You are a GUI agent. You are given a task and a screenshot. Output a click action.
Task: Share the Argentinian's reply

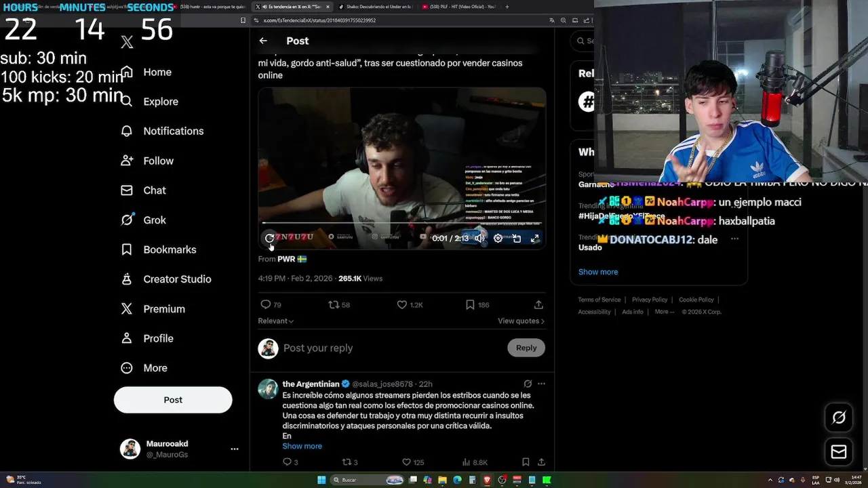(x=541, y=462)
